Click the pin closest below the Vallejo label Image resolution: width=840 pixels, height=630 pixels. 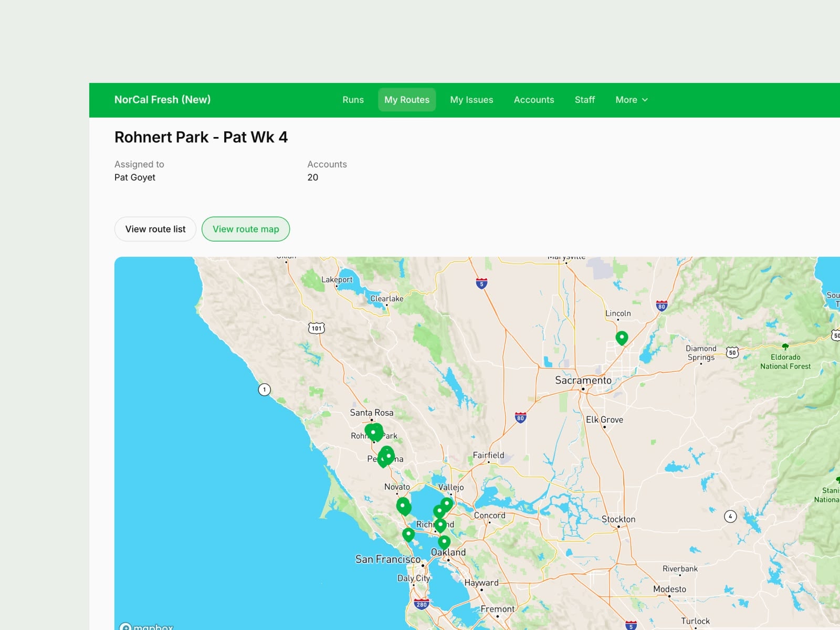click(x=447, y=505)
